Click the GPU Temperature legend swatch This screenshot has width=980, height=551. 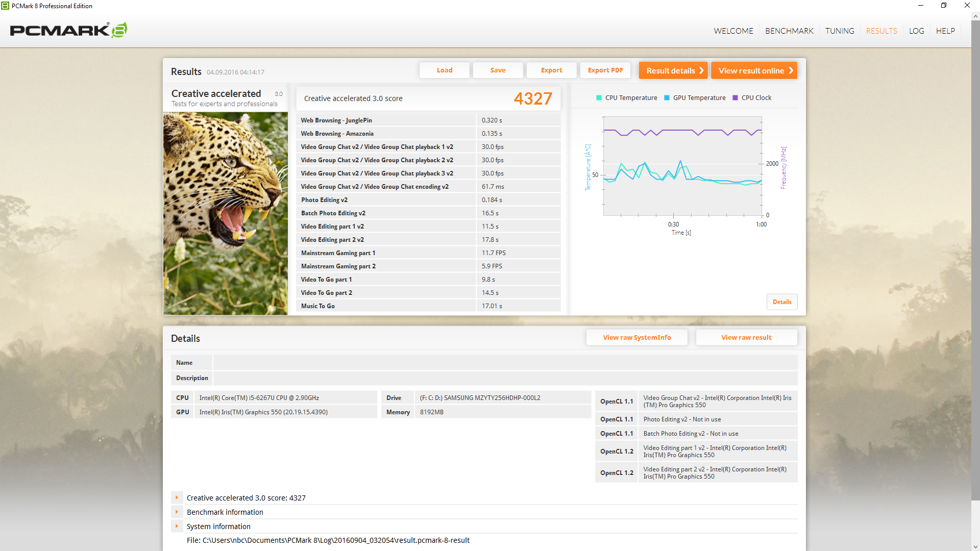[x=667, y=98]
